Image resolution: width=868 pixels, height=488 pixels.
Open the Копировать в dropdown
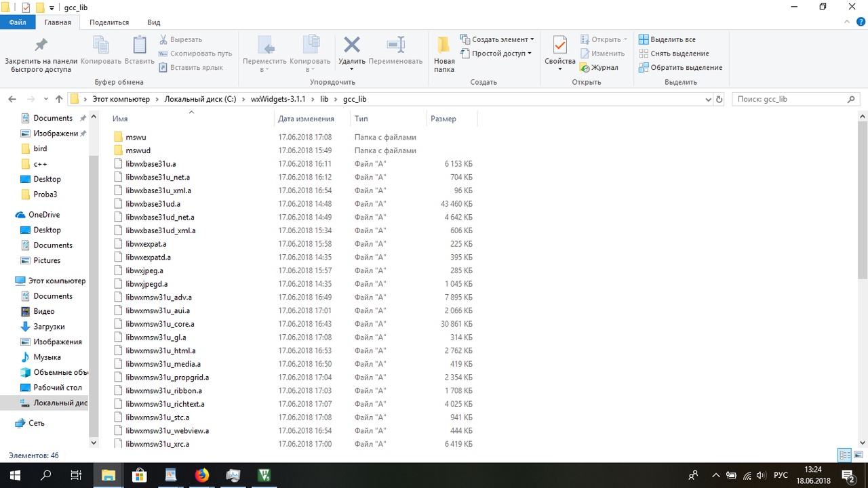tap(310, 54)
